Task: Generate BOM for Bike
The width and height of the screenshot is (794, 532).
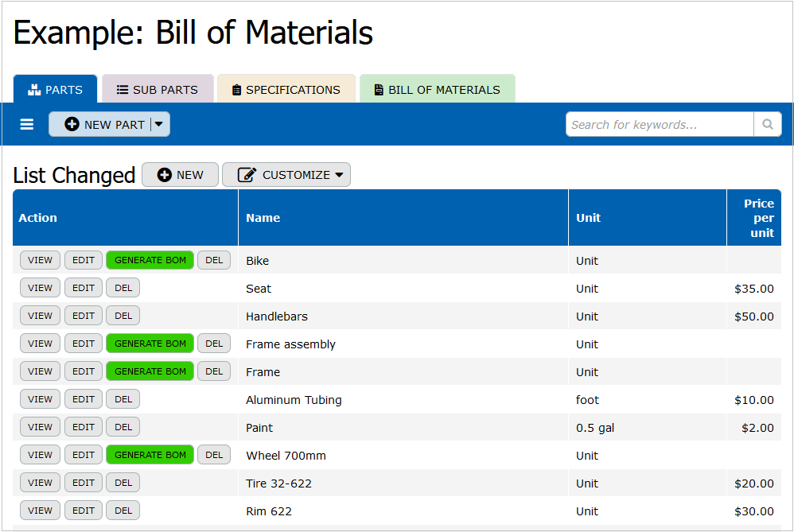Action: coord(150,260)
